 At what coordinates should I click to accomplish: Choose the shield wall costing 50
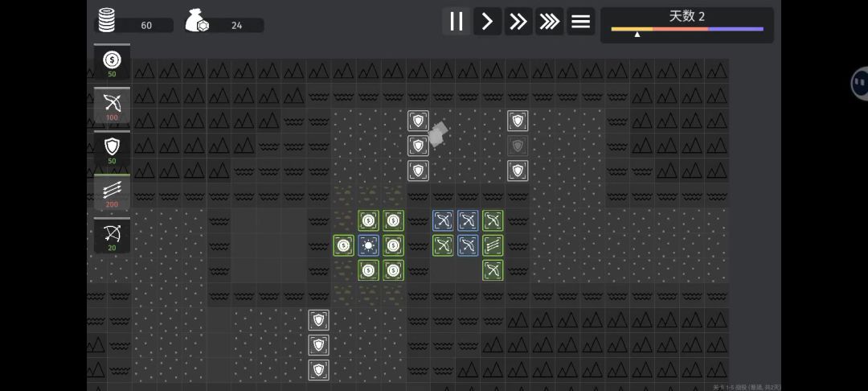coord(112,149)
